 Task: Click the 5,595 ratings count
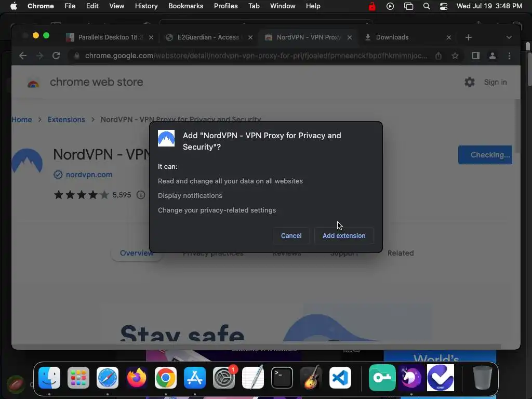(x=122, y=195)
